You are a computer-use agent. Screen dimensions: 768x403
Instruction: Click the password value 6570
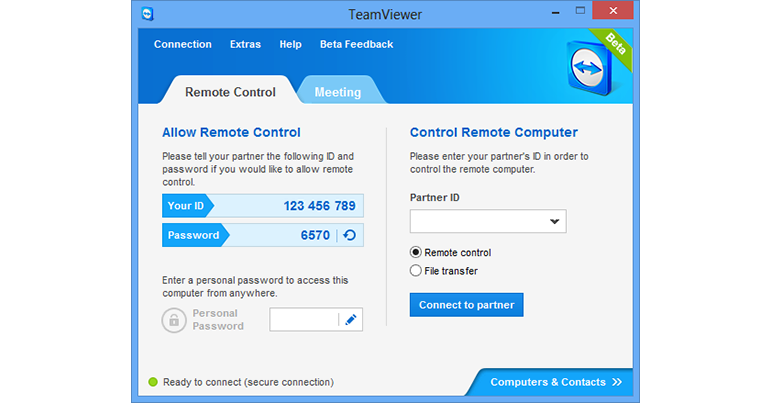[315, 236]
